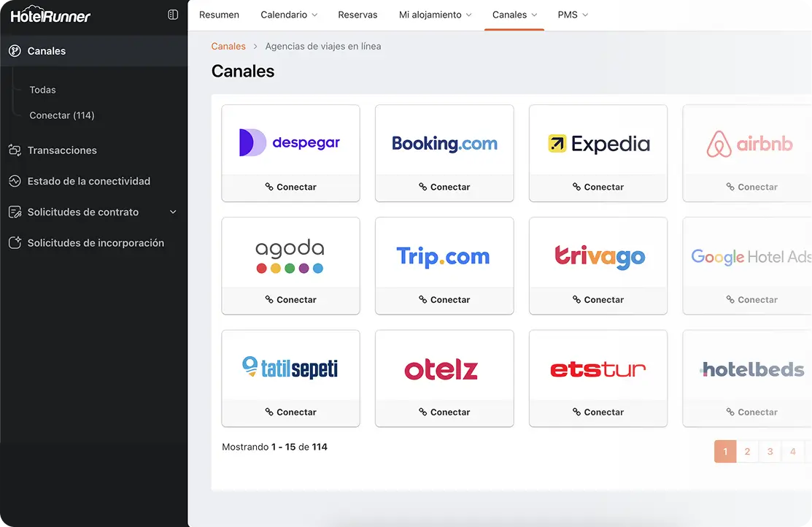812x527 pixels.
Task: Go to page 2 of channels
Action: (747, 452)
